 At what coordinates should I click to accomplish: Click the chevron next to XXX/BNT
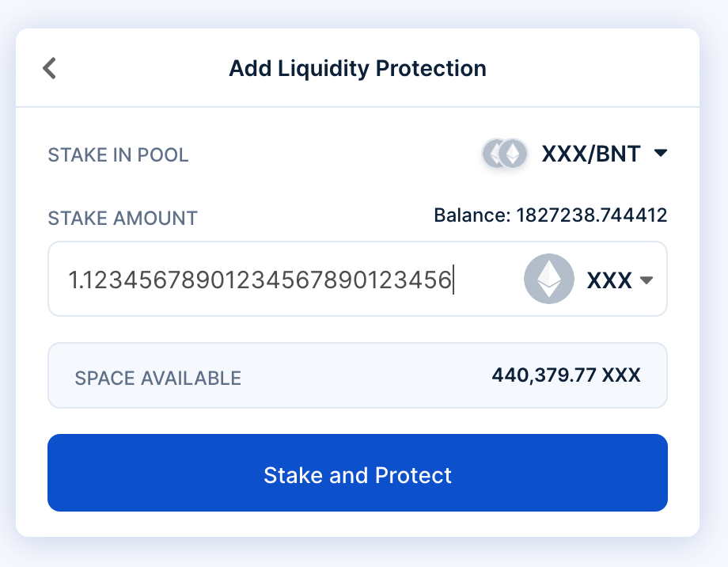click(x=662, y=154)
